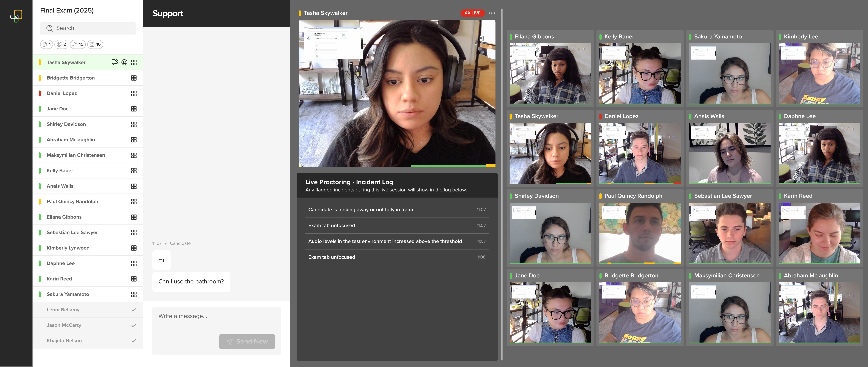Select Daniel Lopez in the candidate list
The width and height of the screenshot is (868, 367).
tap(88, 93)
